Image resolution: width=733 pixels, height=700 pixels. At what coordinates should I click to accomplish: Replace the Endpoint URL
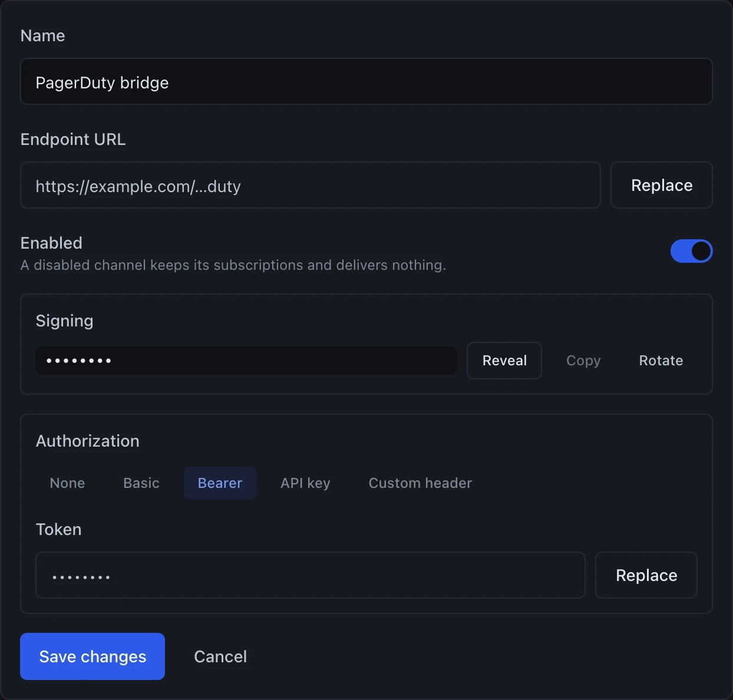point(661,185)
